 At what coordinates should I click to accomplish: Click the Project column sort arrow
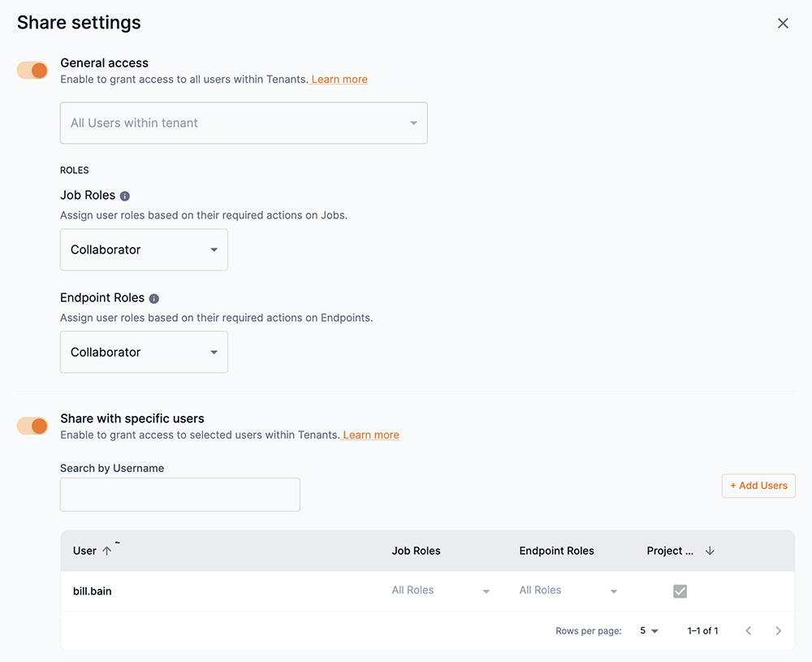tap(709, 550)
